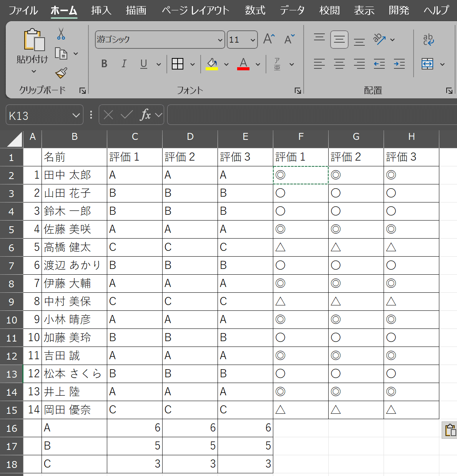Switch to the 数式 tab
Image resolution: width=457 pixels, height=476 pixels.
255,10
